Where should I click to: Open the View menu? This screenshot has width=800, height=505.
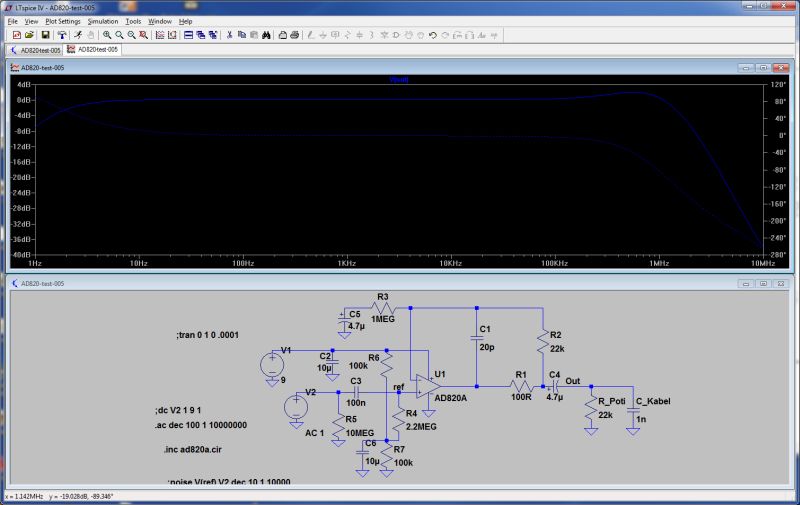tap(31, 21)
